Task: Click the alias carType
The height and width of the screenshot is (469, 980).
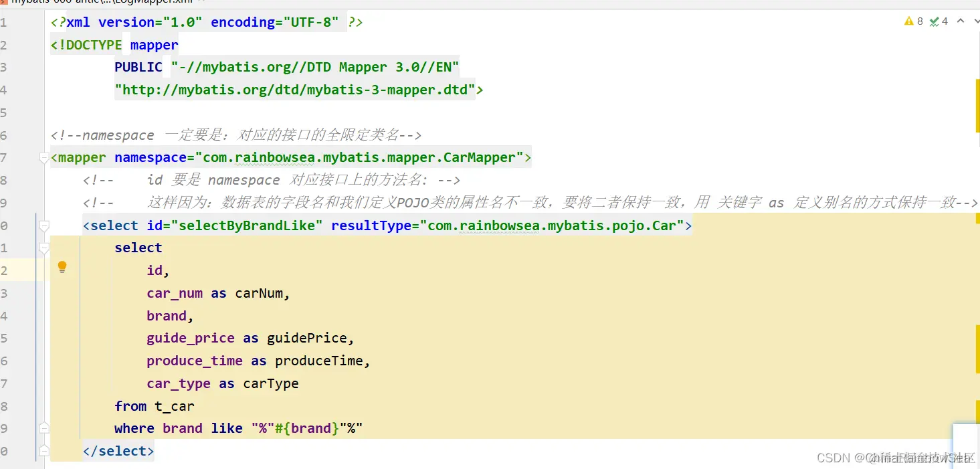Action: [271, 383]
